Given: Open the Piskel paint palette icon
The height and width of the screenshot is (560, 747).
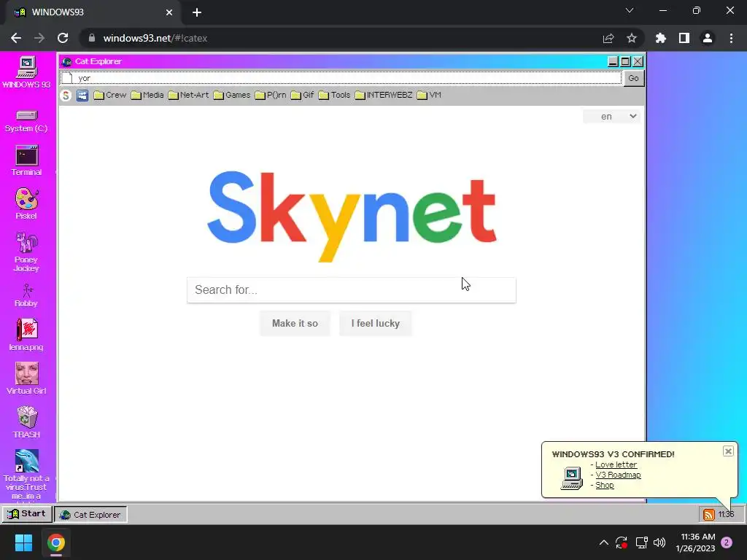Looking at the screenshot, I should pyautogui.click(x=27, y=203).
